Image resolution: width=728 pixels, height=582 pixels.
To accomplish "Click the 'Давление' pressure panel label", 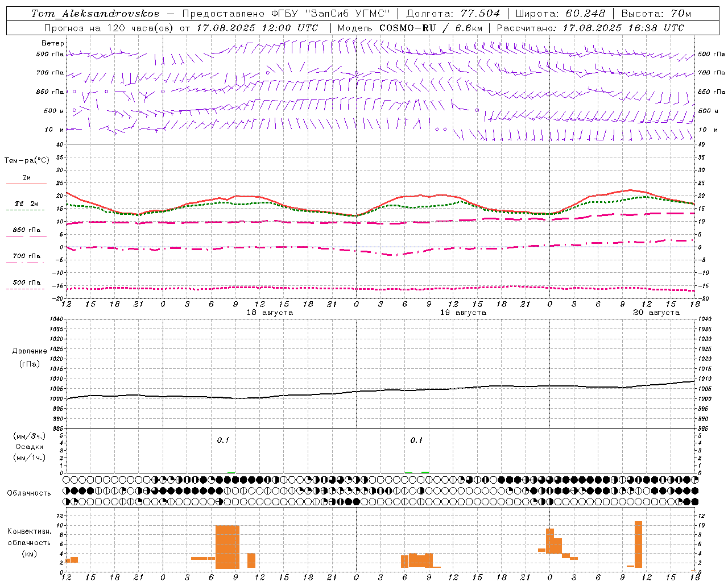I will pyautogui.click(x=30, y=351).
